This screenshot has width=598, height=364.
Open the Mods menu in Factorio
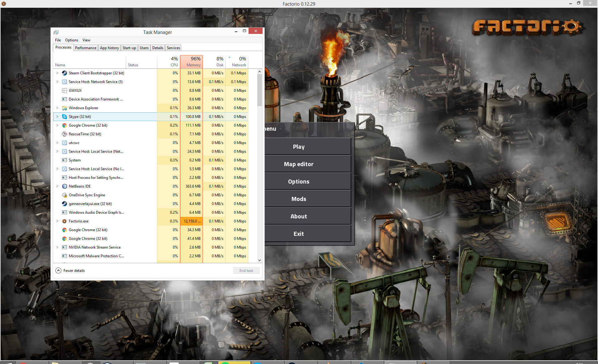coord(308,199)
